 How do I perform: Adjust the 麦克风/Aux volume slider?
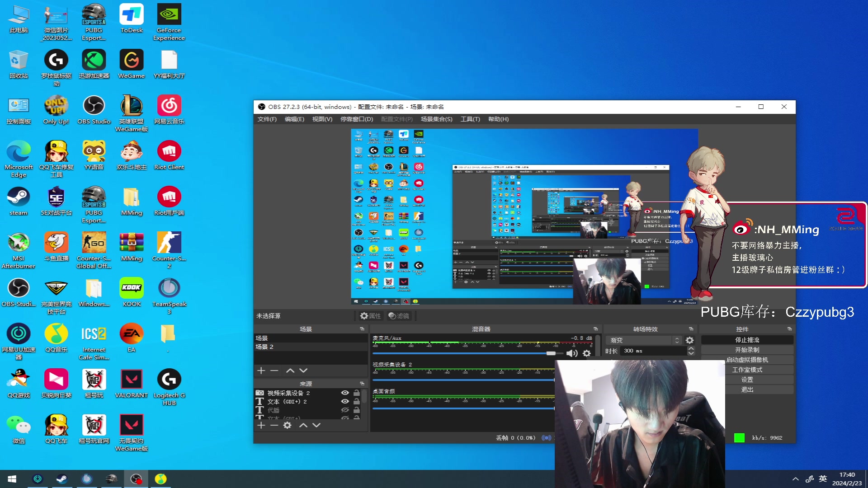(550, 353)
